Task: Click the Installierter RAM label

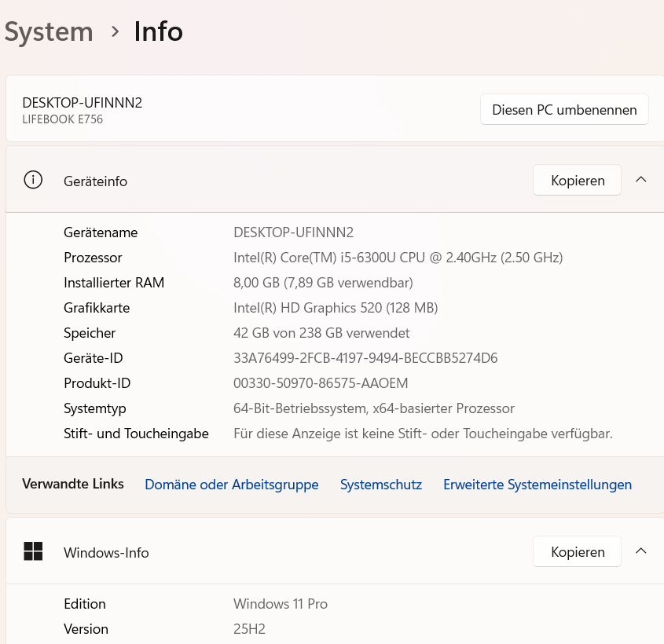Action: 114,283
